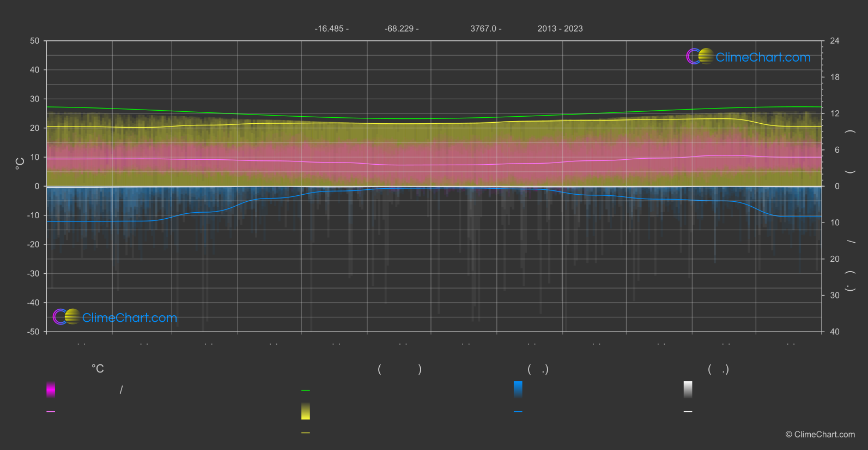Click the thin magenta line legend marker
868x450 pixels.
pyautogui.click(x=51, y=411)
